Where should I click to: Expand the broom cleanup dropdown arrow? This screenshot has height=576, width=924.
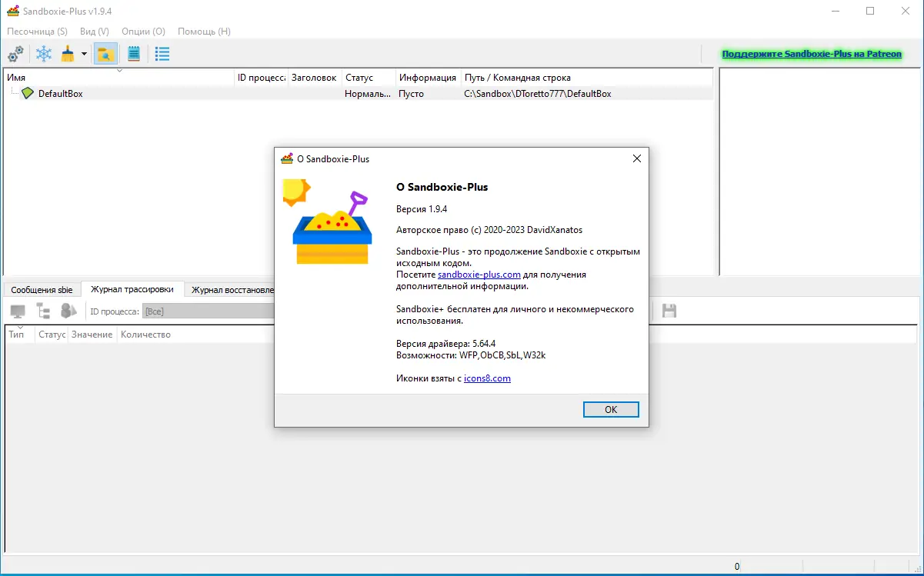click(84, 55)
